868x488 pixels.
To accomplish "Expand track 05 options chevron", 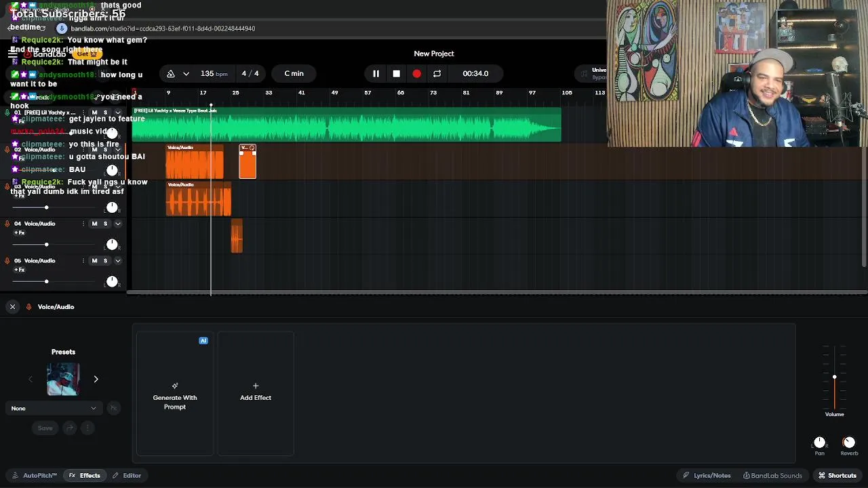I will (117, 261).
